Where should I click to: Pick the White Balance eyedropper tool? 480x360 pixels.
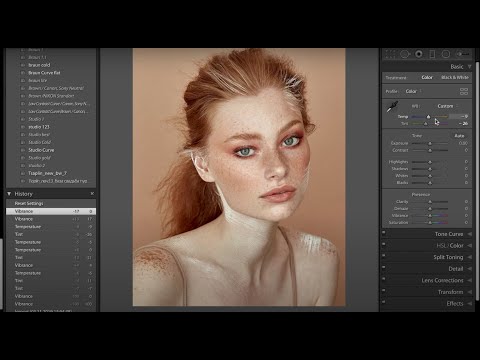(392, 107)
